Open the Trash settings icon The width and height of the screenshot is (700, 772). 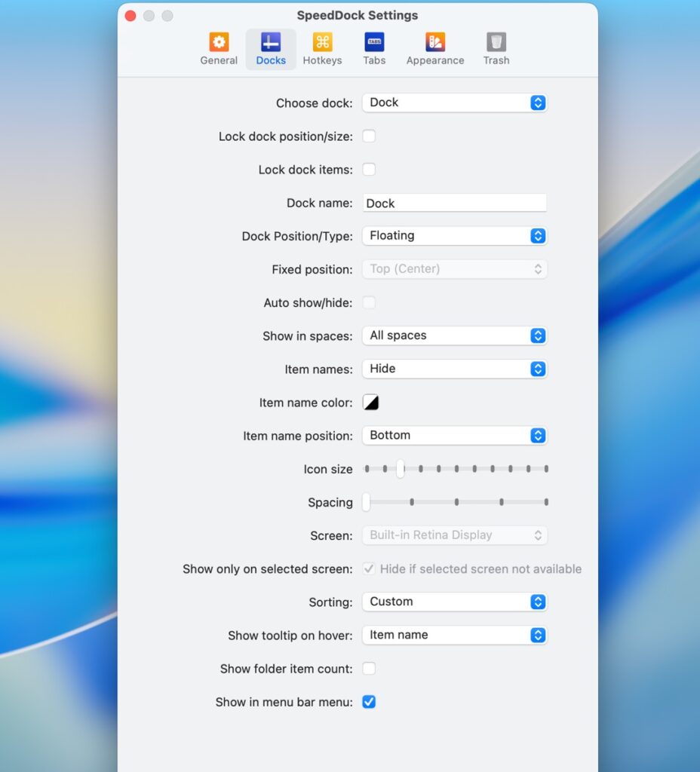(x=496, y=42)
